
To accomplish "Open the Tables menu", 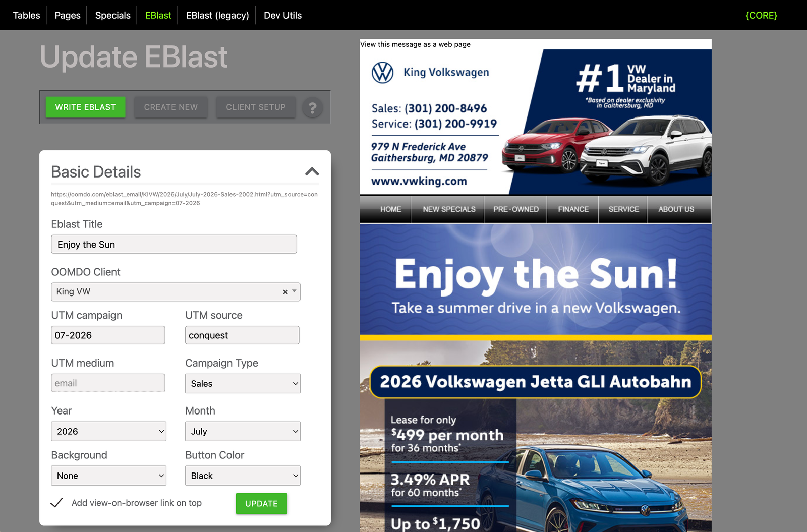I will (26, 15).
